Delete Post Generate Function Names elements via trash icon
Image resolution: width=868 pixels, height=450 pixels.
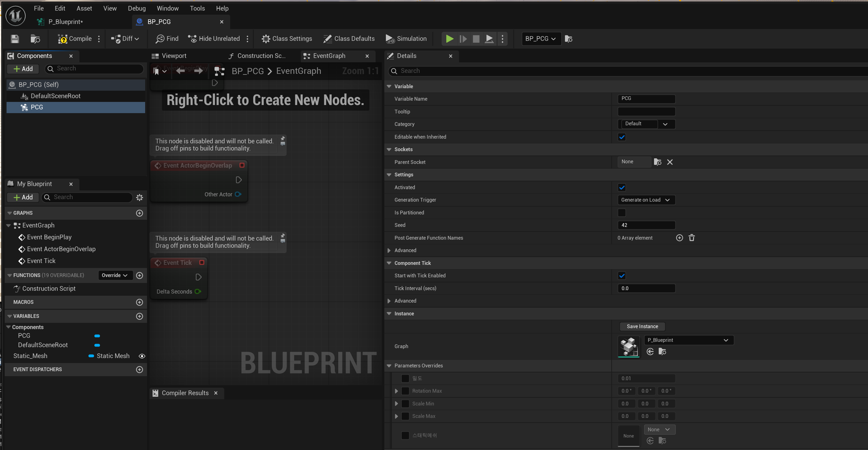[691, 238]
